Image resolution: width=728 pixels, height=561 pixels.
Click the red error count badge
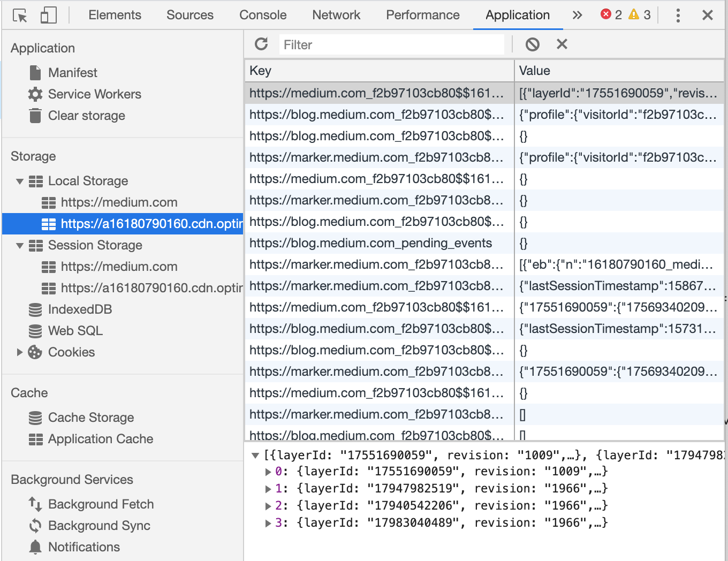(x=611, y=14)
